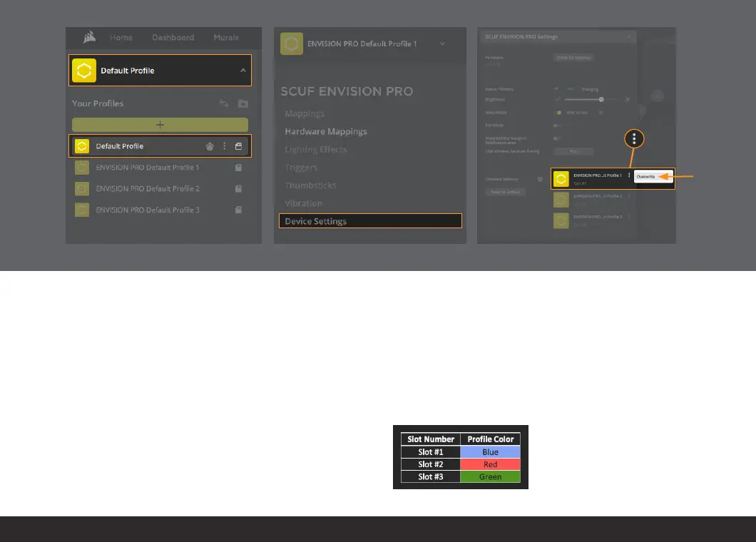Click the Slot #1 cell in table

point(431,452)
